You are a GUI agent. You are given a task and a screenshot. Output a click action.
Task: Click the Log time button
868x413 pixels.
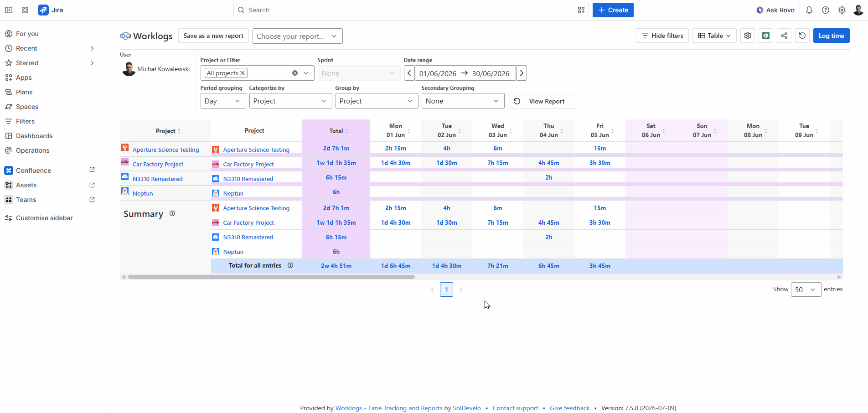tap(832, 36)
